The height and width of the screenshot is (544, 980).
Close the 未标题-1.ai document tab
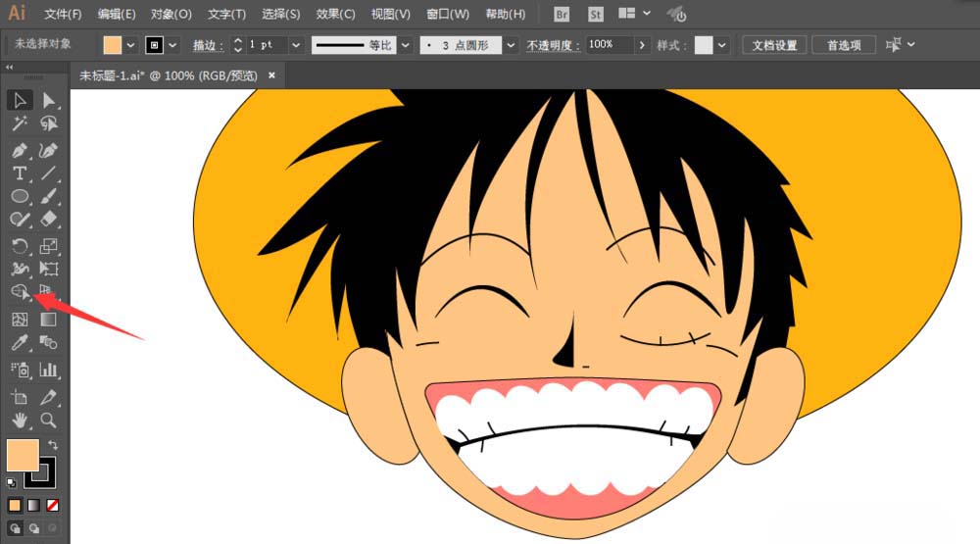click(271, 75)
